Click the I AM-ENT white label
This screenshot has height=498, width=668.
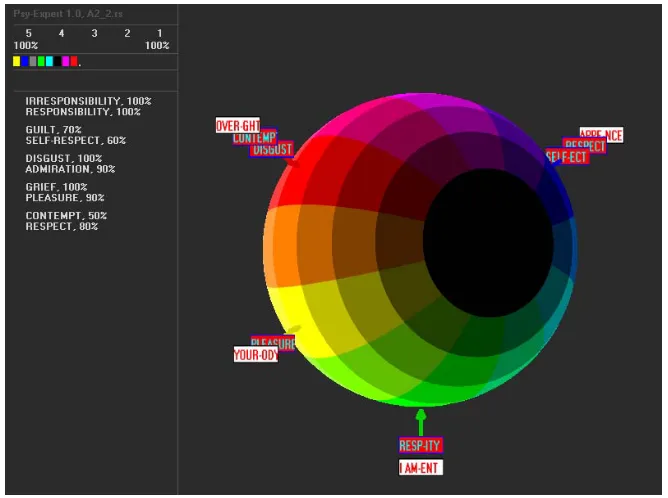pos(420,468)
